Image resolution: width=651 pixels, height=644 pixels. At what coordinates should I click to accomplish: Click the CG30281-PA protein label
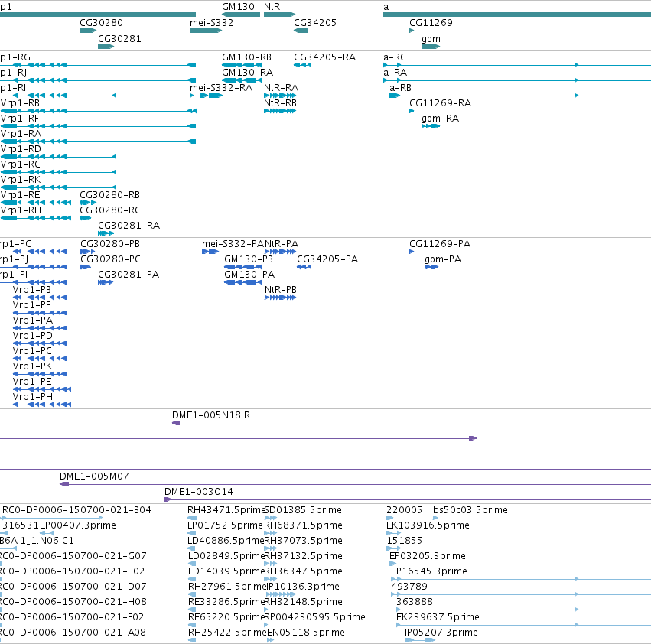[129, 275]
